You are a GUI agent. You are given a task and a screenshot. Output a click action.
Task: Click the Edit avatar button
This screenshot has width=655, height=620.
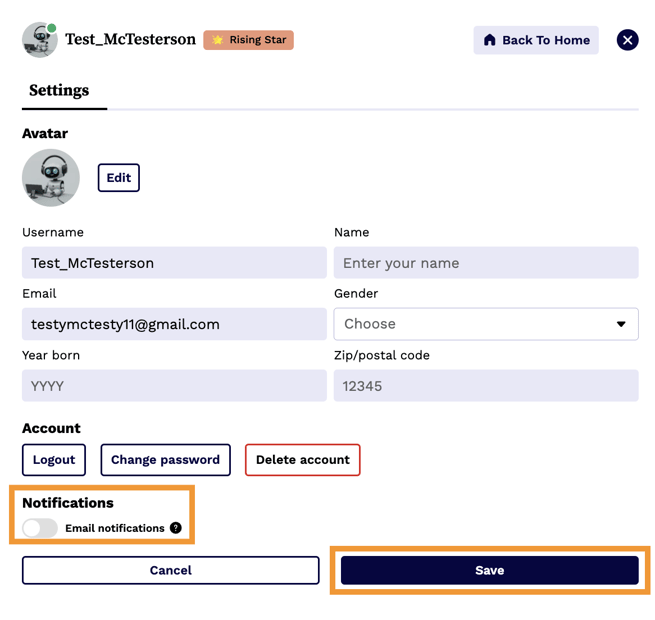[118, 178]
